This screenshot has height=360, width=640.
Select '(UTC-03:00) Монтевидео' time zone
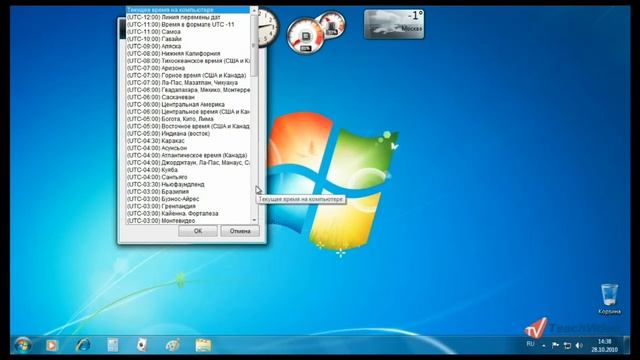pyautogui.click(x=188, y=221)
